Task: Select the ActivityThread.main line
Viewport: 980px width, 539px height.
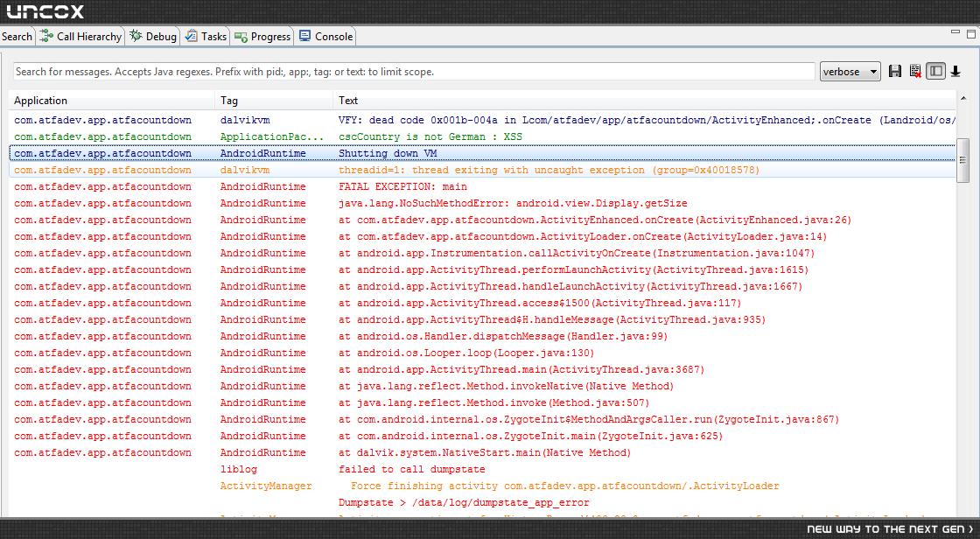Action: tap(482, 369)
